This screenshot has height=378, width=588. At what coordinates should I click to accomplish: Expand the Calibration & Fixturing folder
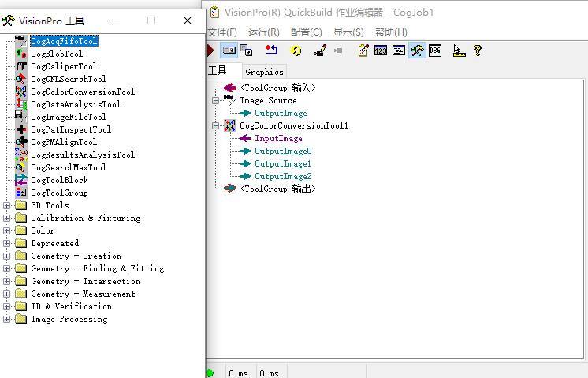pos(6,218)
